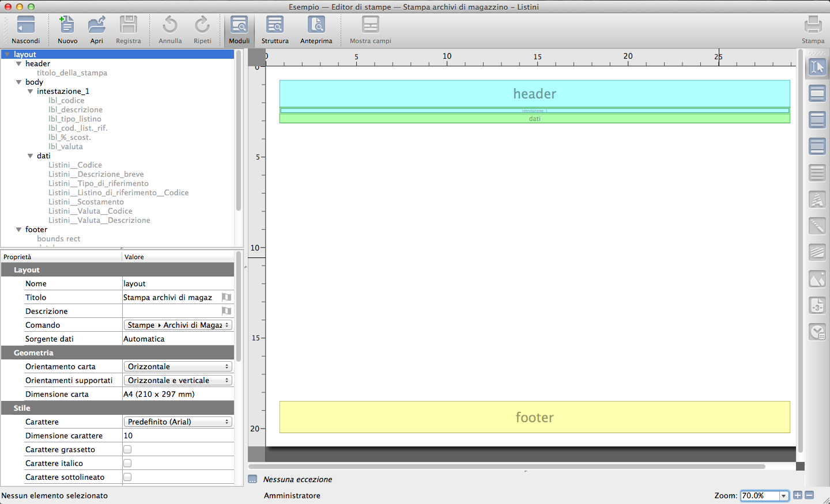Select the image tool in right palette

point(817,279)
